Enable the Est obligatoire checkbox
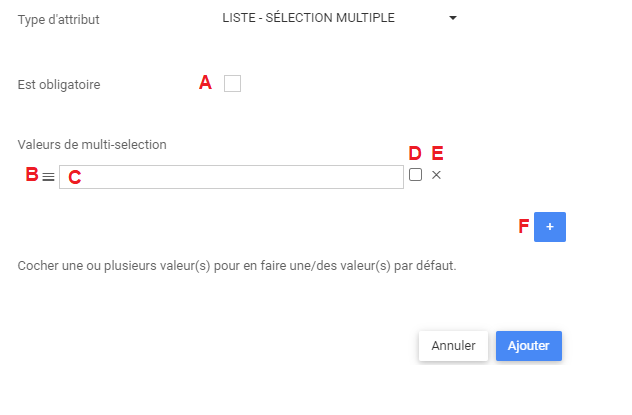The height and width of the screenshot is (415, 632). click(x=232, y=84)
